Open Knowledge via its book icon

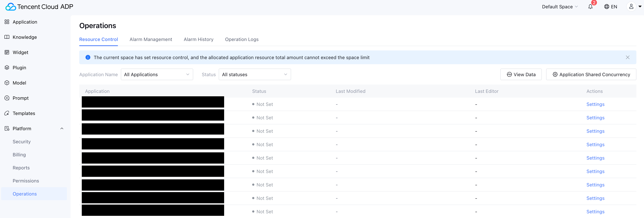tap(7, 37)
